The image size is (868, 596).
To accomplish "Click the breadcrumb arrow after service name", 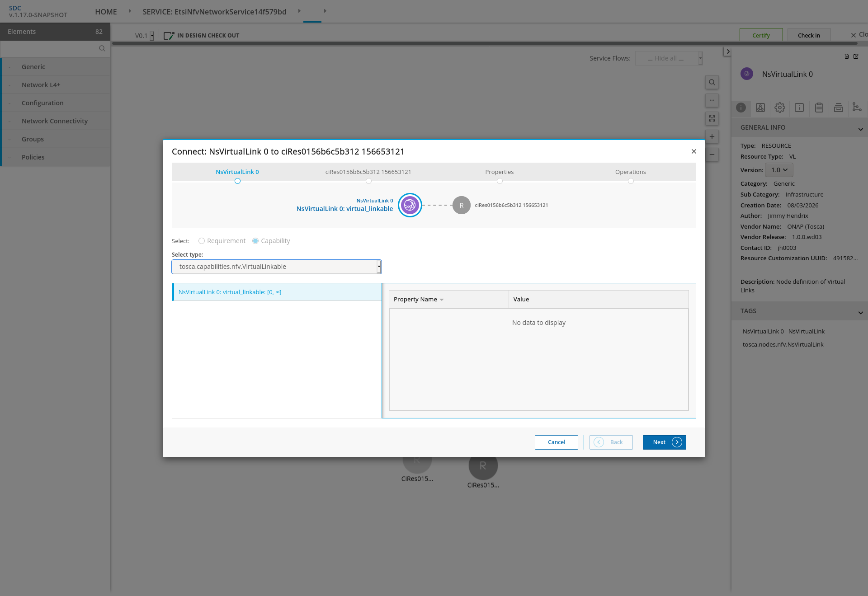I will pyautogui.click(x=299, y=11).
